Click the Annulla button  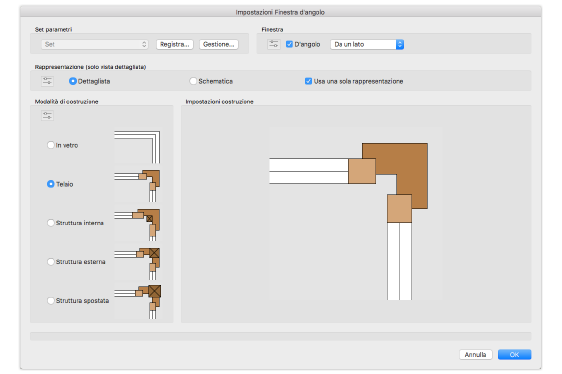tap(476, 355)
